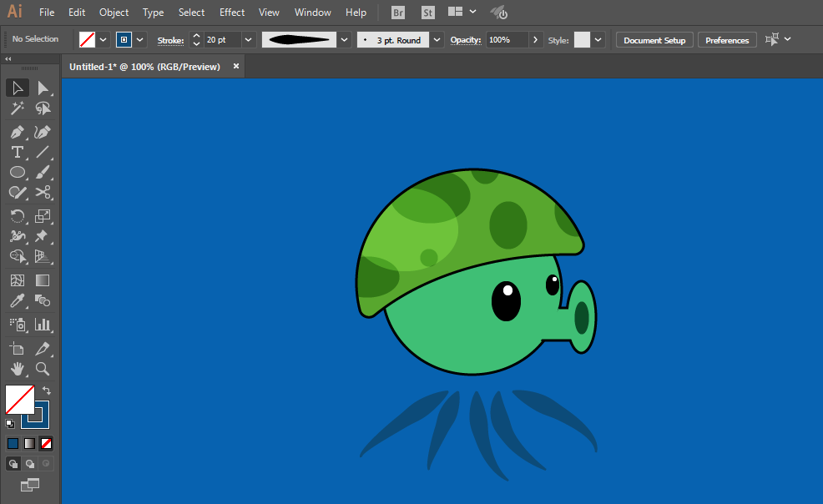This screenshot has width=823, height=504.
Task: Select the Ellipse tool
Action: (17, 173)
